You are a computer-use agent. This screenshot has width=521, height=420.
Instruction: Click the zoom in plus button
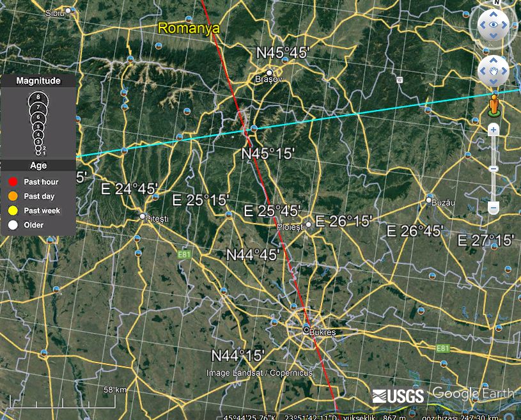pos(494,130)
